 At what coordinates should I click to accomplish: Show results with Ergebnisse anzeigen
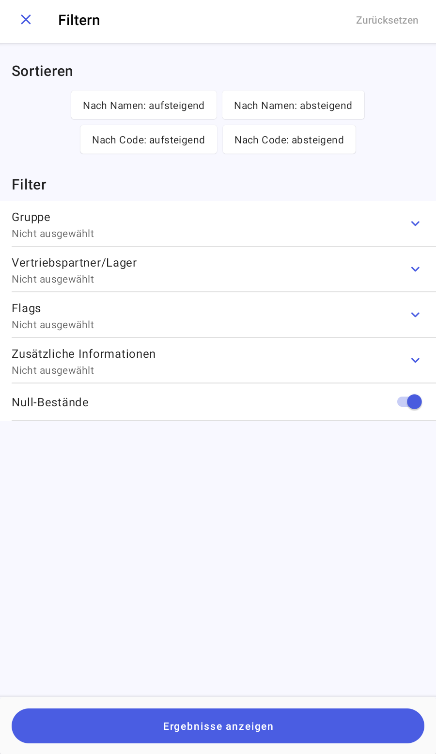[x=218, y=726]
